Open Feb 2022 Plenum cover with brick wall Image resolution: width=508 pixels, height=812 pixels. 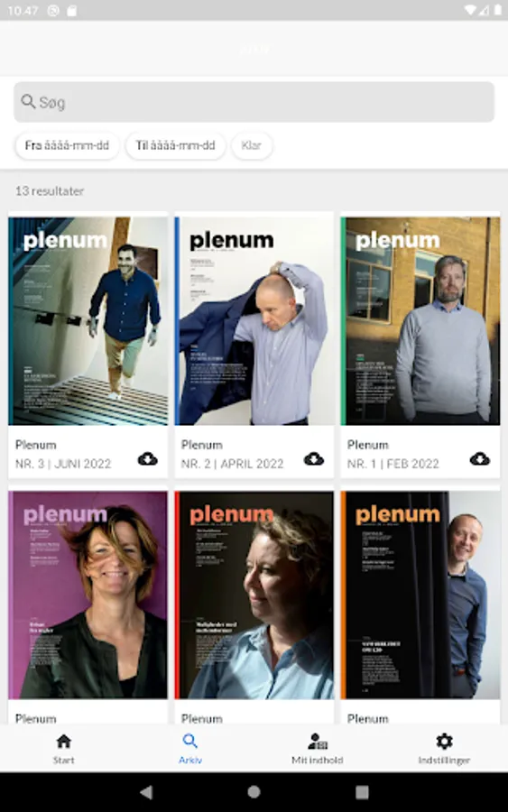pyautogui.click(x=420, y=321)
